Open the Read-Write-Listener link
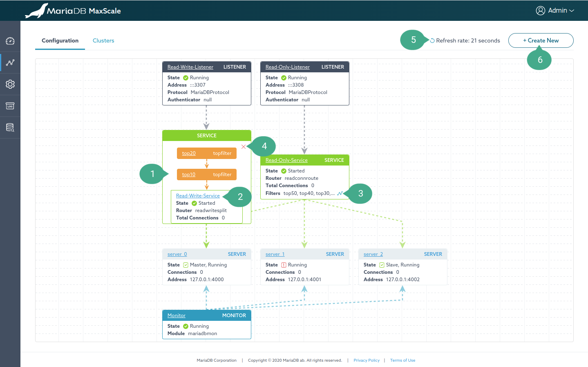 [190, 67]
